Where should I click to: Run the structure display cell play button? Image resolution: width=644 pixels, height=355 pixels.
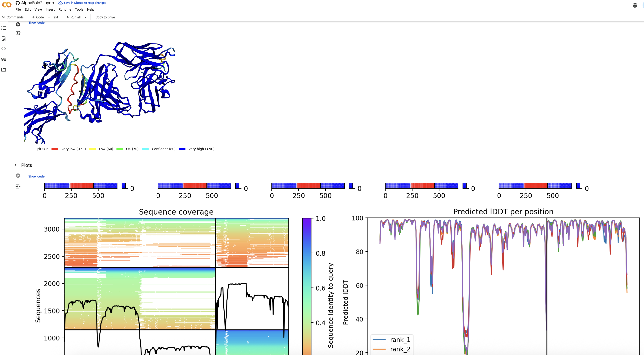(18, 24)
